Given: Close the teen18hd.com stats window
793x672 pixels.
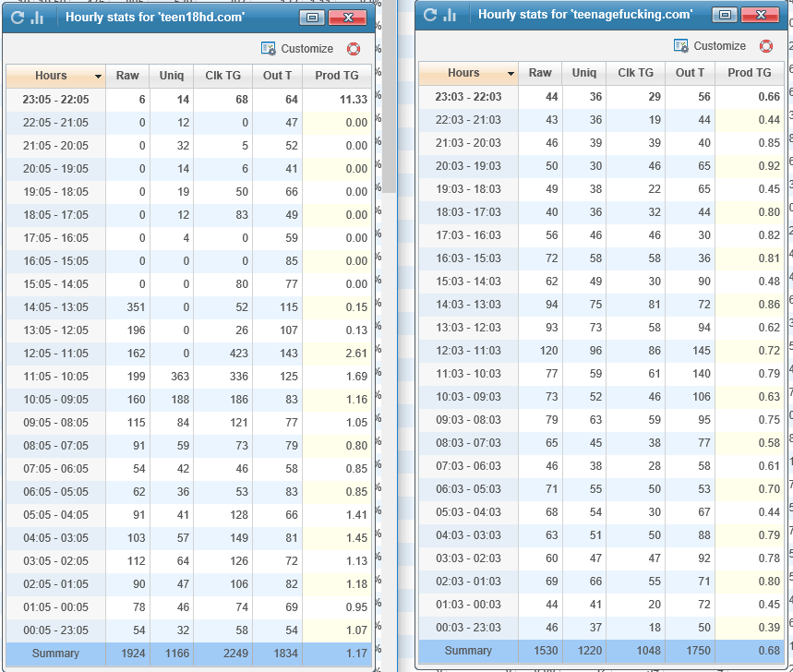Looking at the screenshot, I should tap(347, 18).
